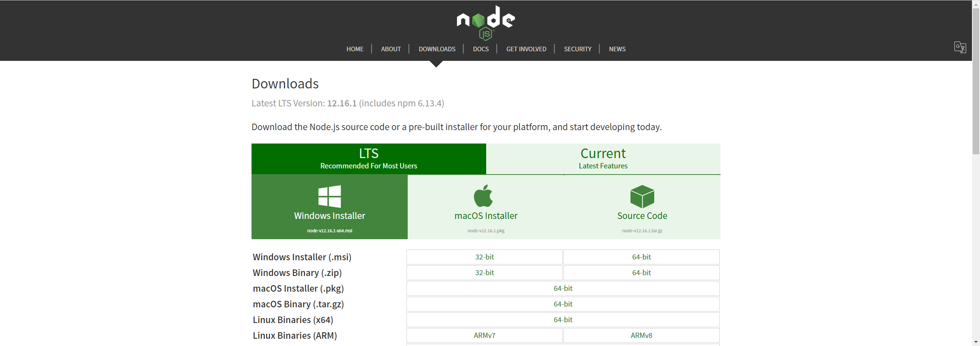Click the Windows Installer (.msi) row label

pyautogui.click(x=302, y=257)
